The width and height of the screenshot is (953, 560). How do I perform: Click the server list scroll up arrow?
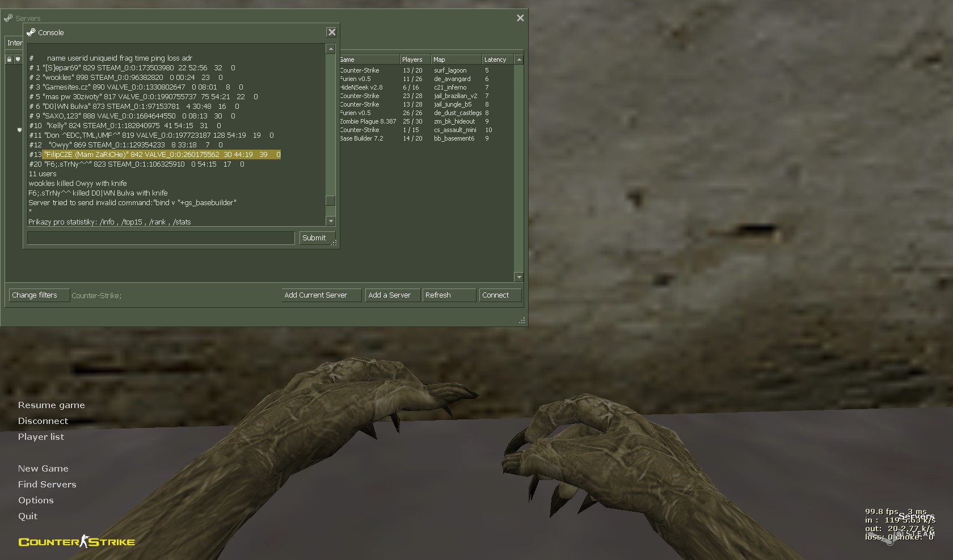tap(519, 60)
